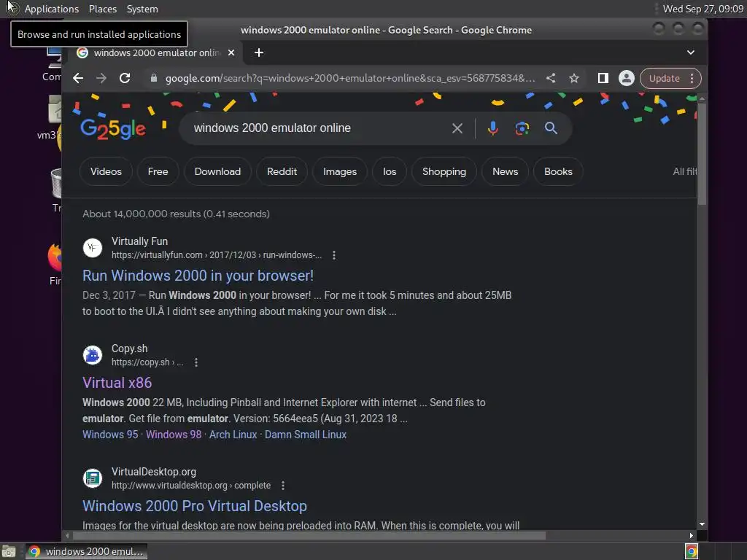Open Firefox desktop icon

pos(55,257)
